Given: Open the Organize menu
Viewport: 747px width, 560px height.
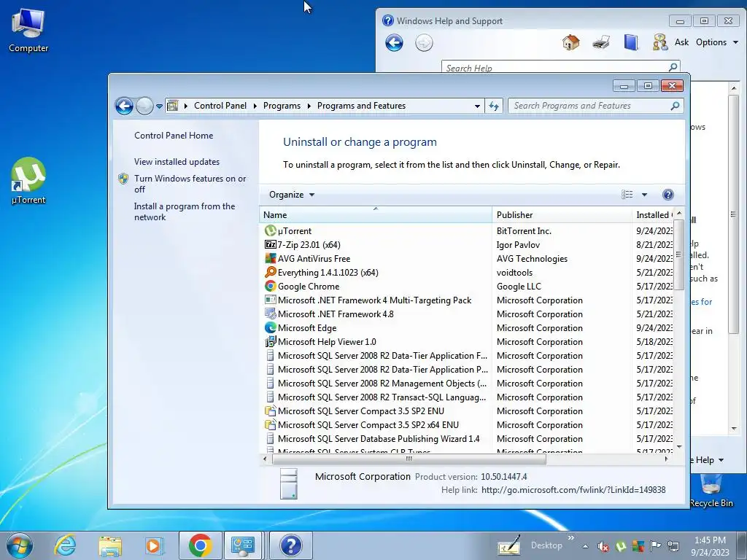Looking at the screenshot, I should (292, 194).
